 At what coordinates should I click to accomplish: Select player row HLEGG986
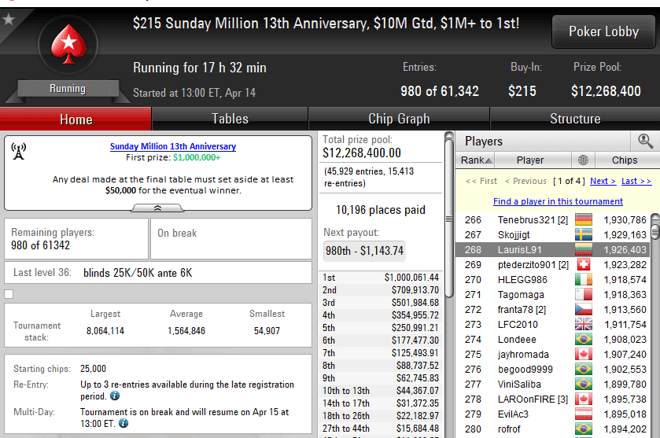553,279
